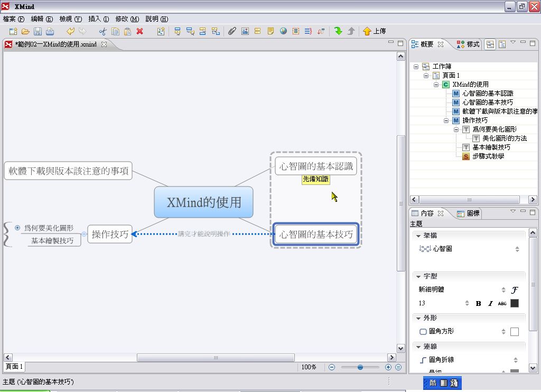Select the XMind的使用 central topic on canvas
541x392 pixels.
[x=203, y=202]
